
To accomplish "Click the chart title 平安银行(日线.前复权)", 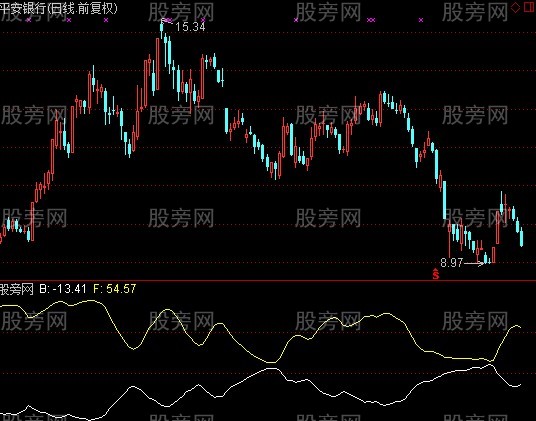I will click(x=58, y=8).
